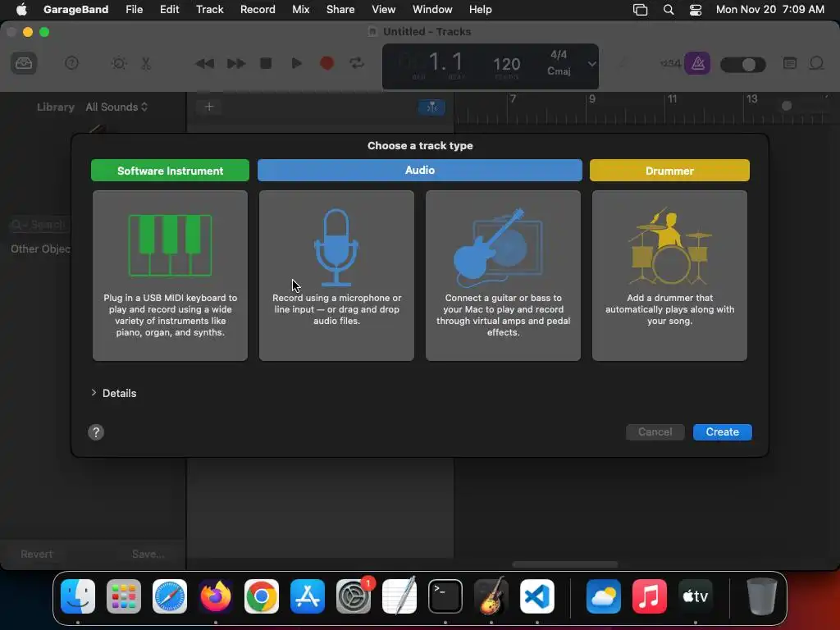
Task: Open the Editors scissors icon
Action: tap(146, 63)
